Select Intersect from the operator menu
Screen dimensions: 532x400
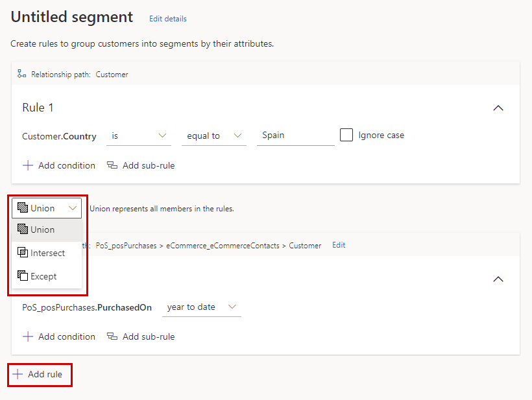tap(45, 253)
